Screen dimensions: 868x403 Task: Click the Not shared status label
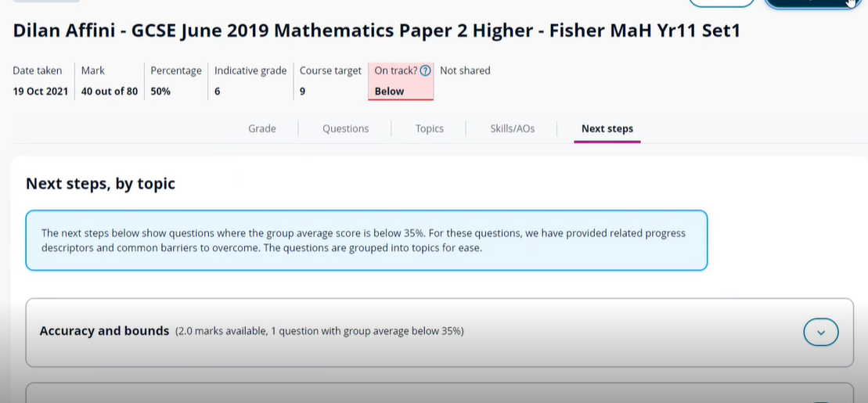(465, 70)
